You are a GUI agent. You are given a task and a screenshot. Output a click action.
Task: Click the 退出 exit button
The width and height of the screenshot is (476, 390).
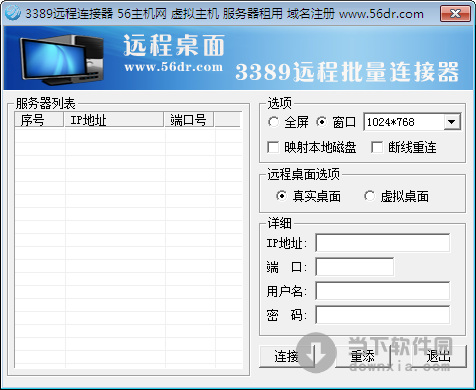[x=439, y=356]
